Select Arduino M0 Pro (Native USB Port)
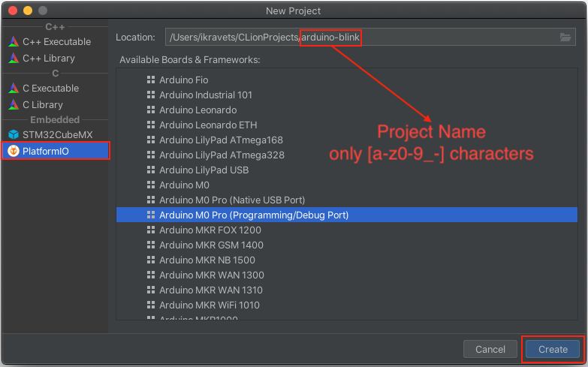Viewport: 588px width, 367px height. pyautogui.click(x=347, y=200)
